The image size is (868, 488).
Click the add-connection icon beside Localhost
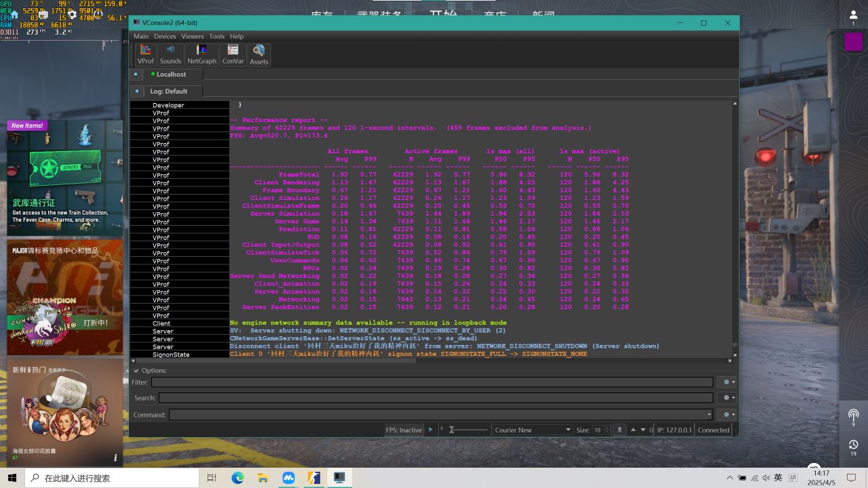(136, 75)
